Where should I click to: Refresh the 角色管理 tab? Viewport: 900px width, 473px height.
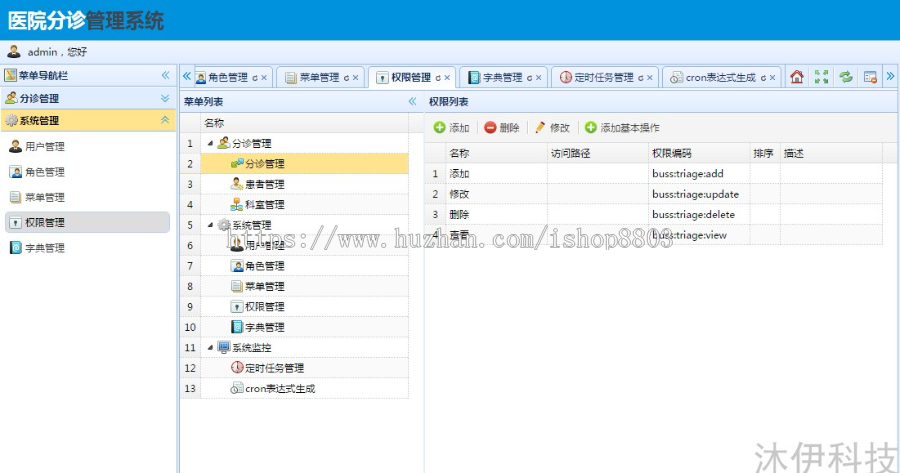[x=255, y=78]
